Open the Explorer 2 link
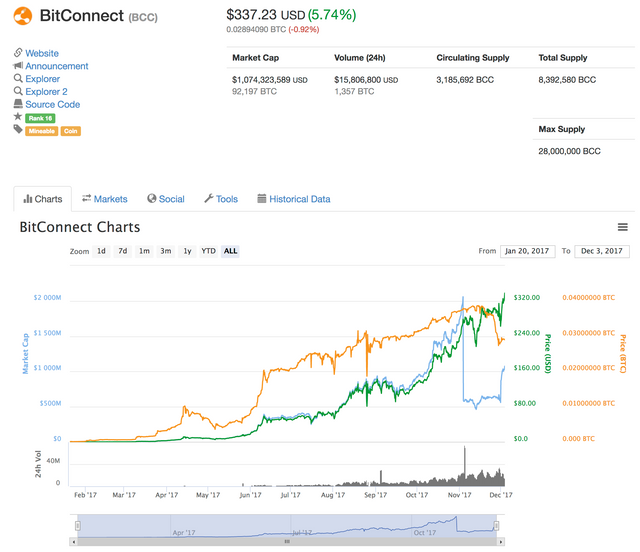This screenshot has width=640, height=552. pos(46,91)
